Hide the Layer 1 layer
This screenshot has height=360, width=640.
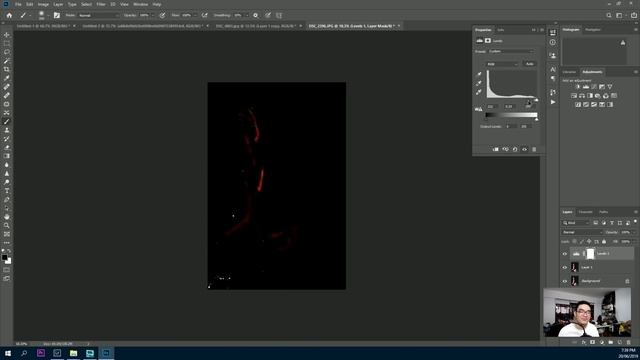tap(565, 267)
